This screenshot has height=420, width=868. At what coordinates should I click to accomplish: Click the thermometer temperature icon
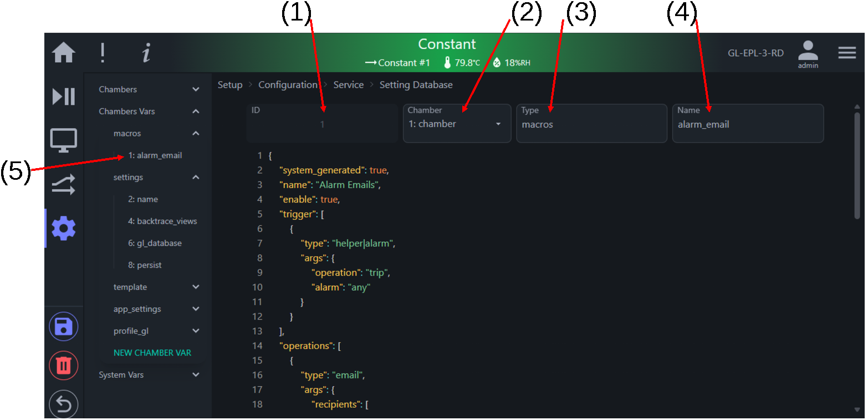point(447,63)
